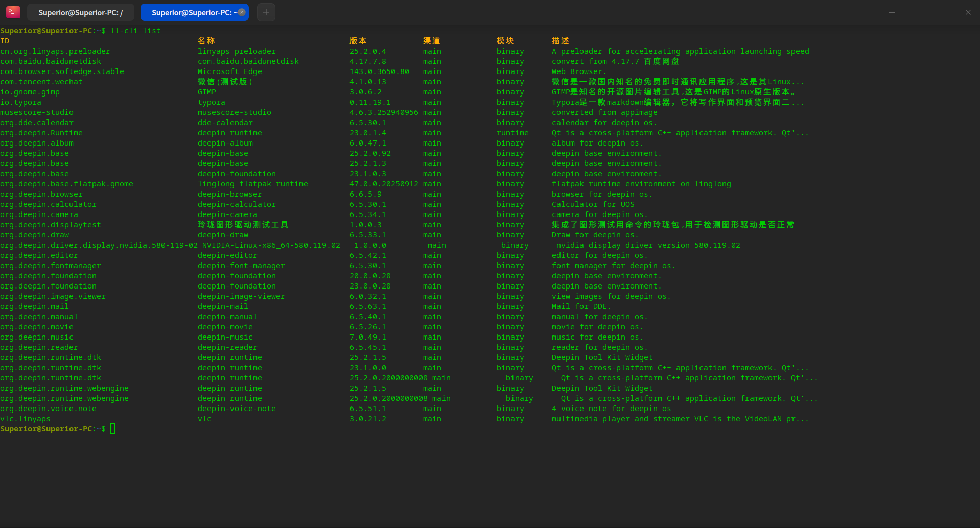Viewport: 980px width, 528px height.
Task: Click 'deepin-movie' name entry
Action: 225,327
